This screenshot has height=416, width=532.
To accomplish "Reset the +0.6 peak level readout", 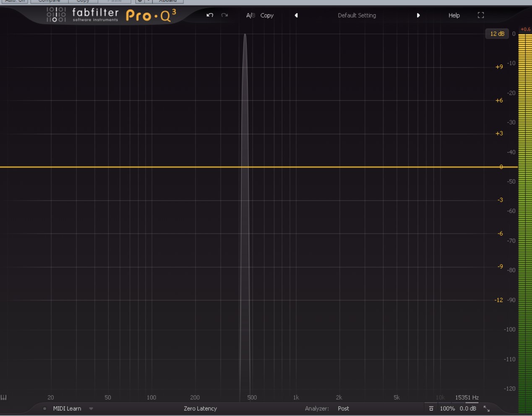I will (525, 29).
